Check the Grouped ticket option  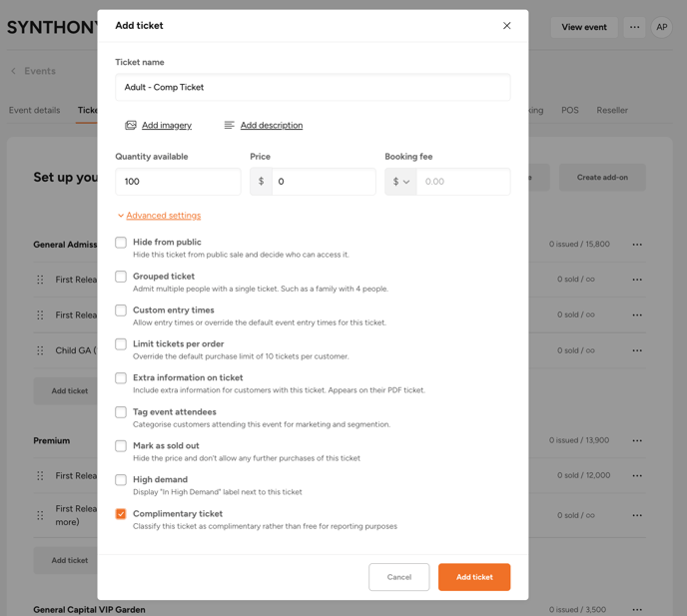pos(121,277)
